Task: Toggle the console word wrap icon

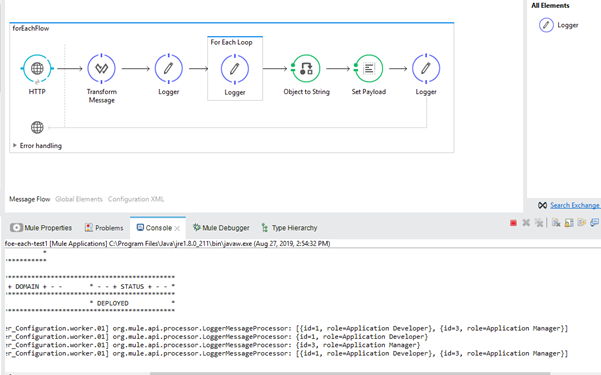Action: 582,223
